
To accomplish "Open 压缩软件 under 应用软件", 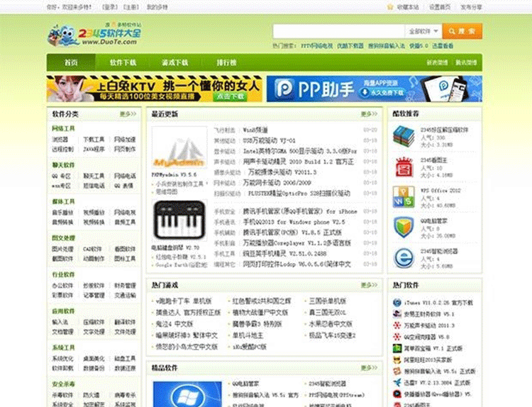I will click(x=94, y=322).
